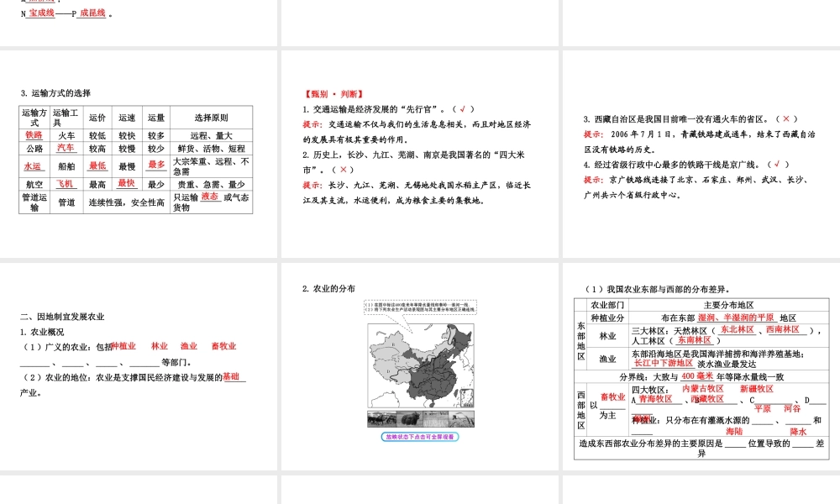
Task: Click the red answer '400毫米'
Action: [697, 376]
